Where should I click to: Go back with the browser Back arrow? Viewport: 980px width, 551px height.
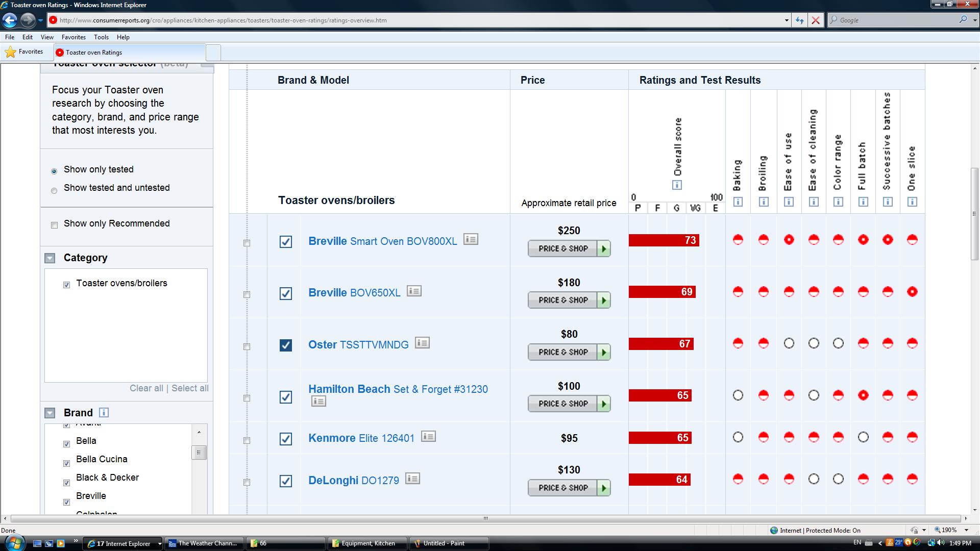pyautogui.click(x=9, y=20)
